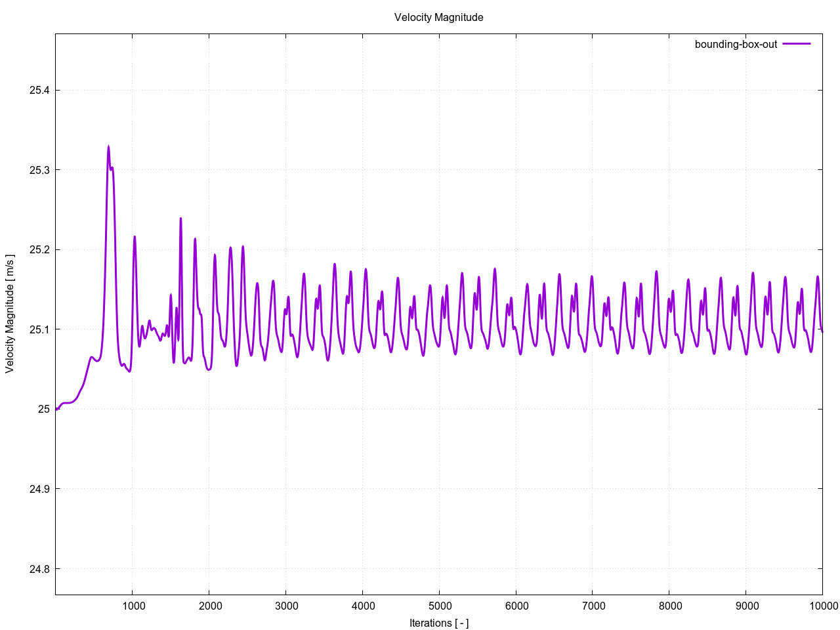Click the curve's starting point at 25 m/s
Screen dimensions: 840x630
click(x=56, y=409)
